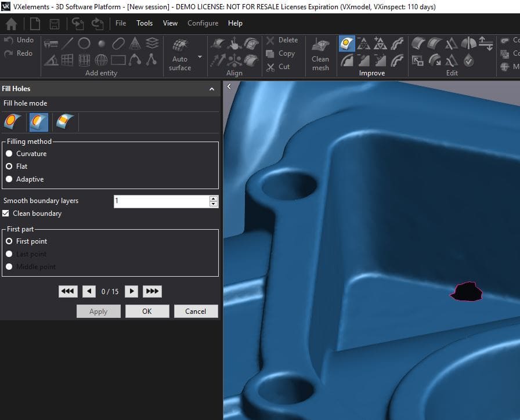Open the Tools menu
Screen dimensions: 520x420
point(145,23)
